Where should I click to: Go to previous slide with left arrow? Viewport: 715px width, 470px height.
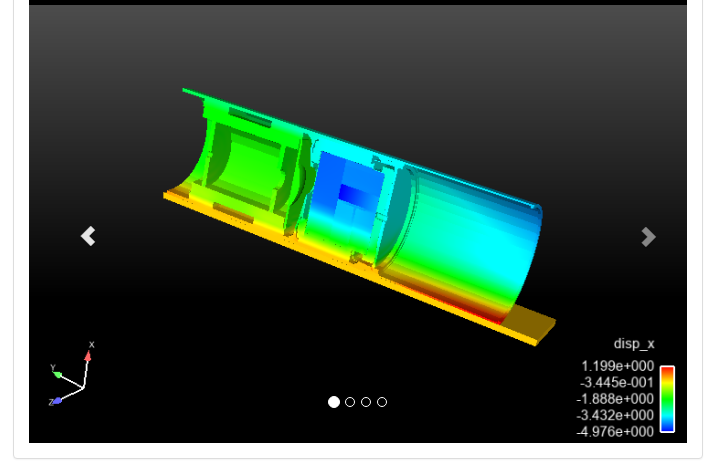pos(88,236)
